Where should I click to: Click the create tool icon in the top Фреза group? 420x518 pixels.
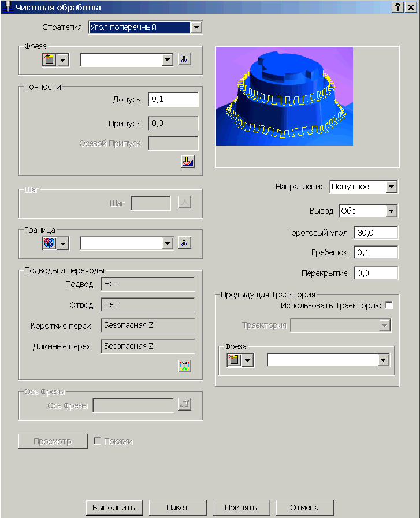pos(49,60)
